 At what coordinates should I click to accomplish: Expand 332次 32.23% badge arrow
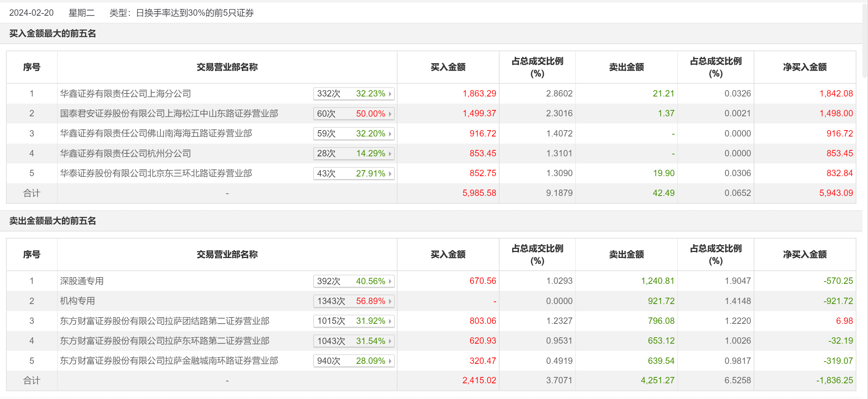click(x=390, y=94)
